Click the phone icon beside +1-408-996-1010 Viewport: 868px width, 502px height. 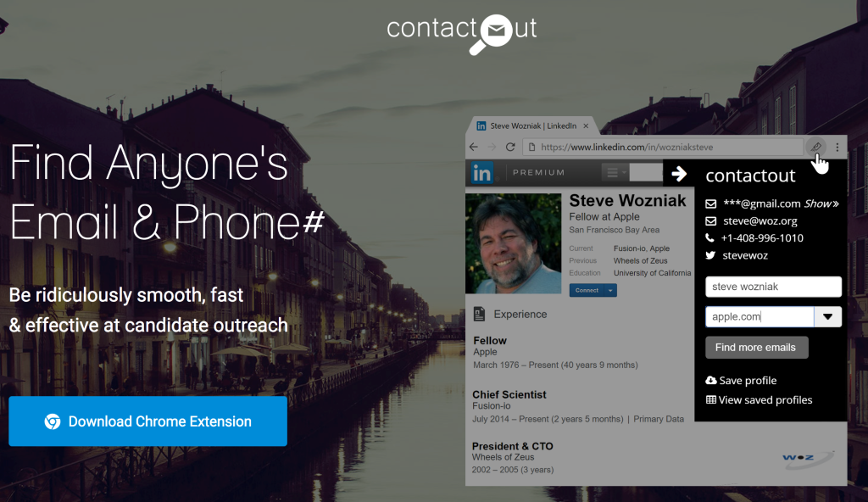[x=709, y=237]
